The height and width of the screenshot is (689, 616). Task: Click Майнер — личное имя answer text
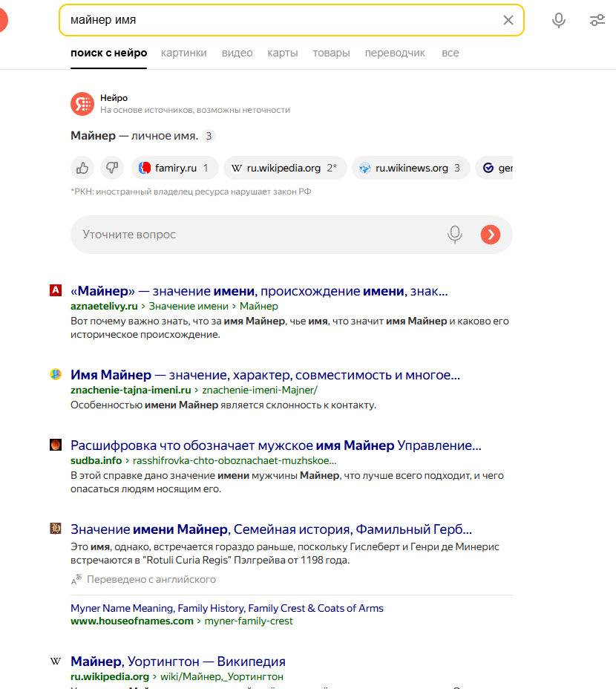[134, 136]
